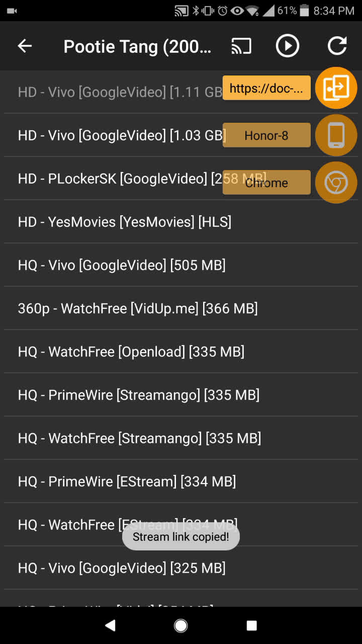Select HQ - Vivo [325 MB] stream
This screenshot has width=362, height=644.
[x=181, y=568]
